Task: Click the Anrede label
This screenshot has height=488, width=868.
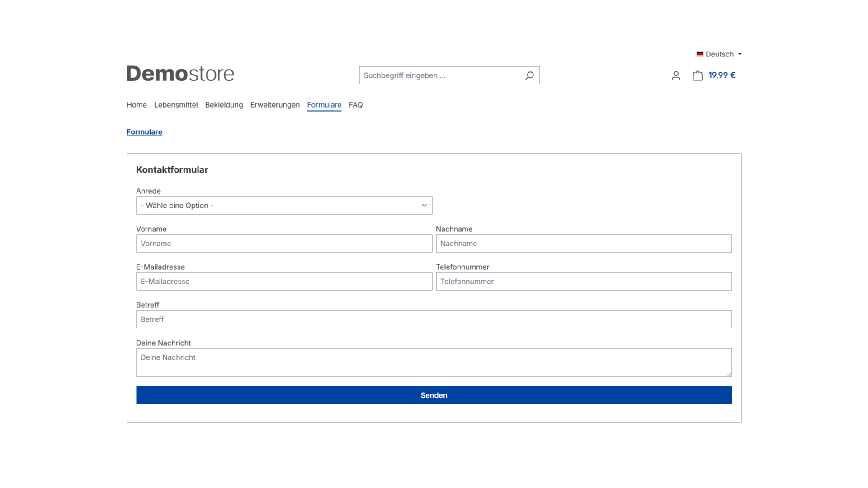Action: tap(148, 191)
